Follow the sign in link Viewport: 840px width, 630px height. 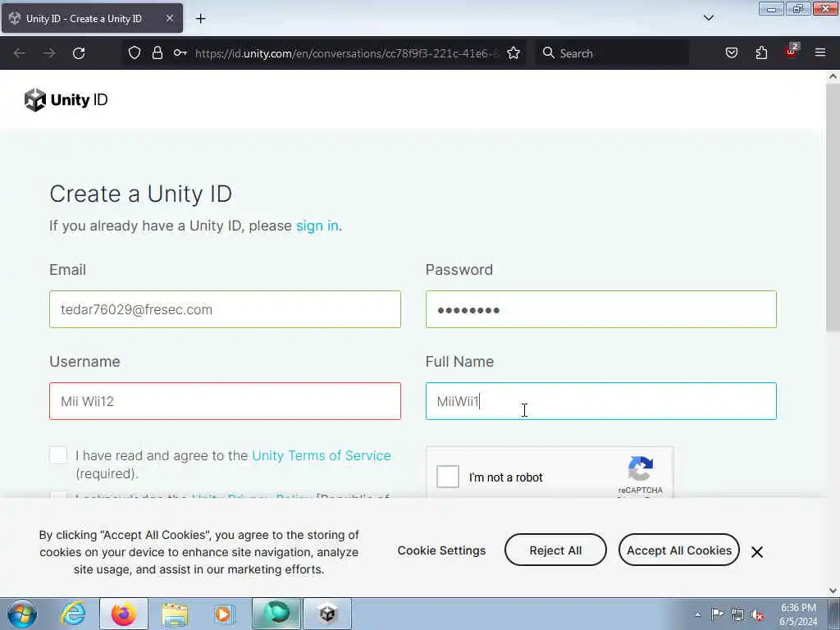[x=317, y=226]
